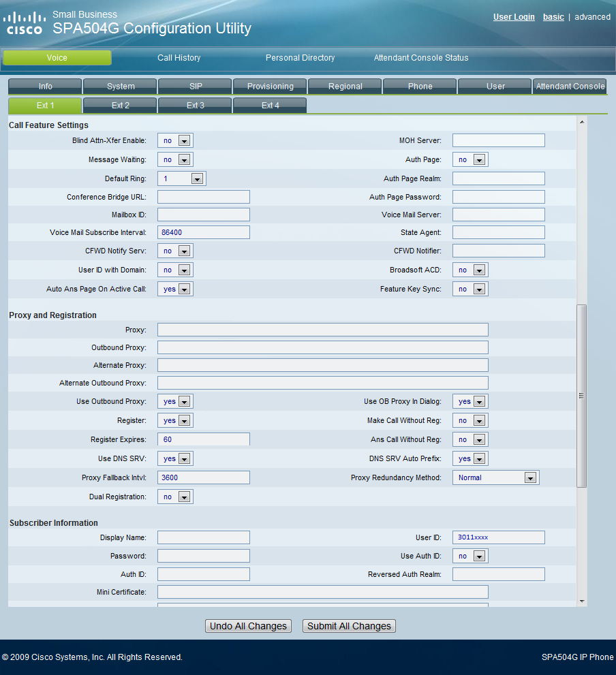616x675 pixels.
Task: Expand the Default Ring dropdown
Action: 181,178
